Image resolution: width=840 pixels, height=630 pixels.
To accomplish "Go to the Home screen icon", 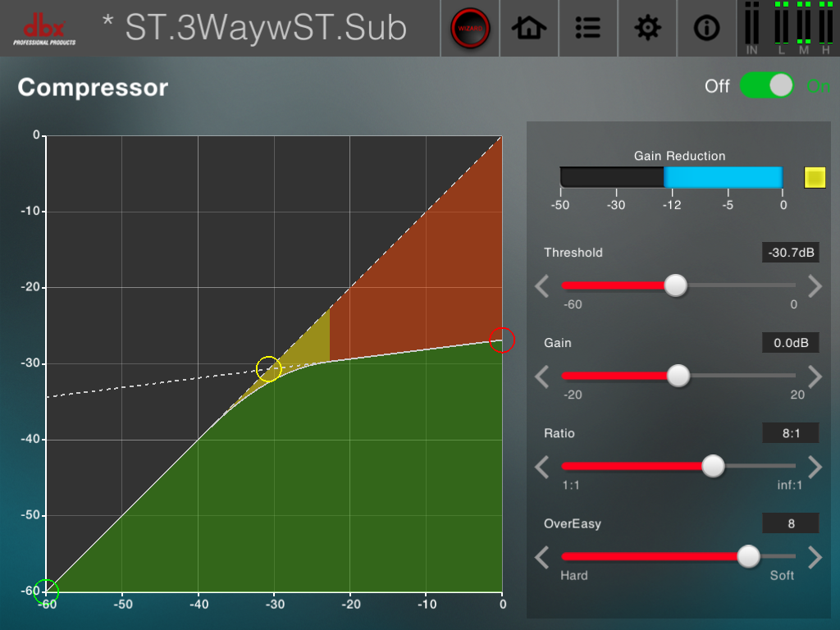I will point(529,28).
